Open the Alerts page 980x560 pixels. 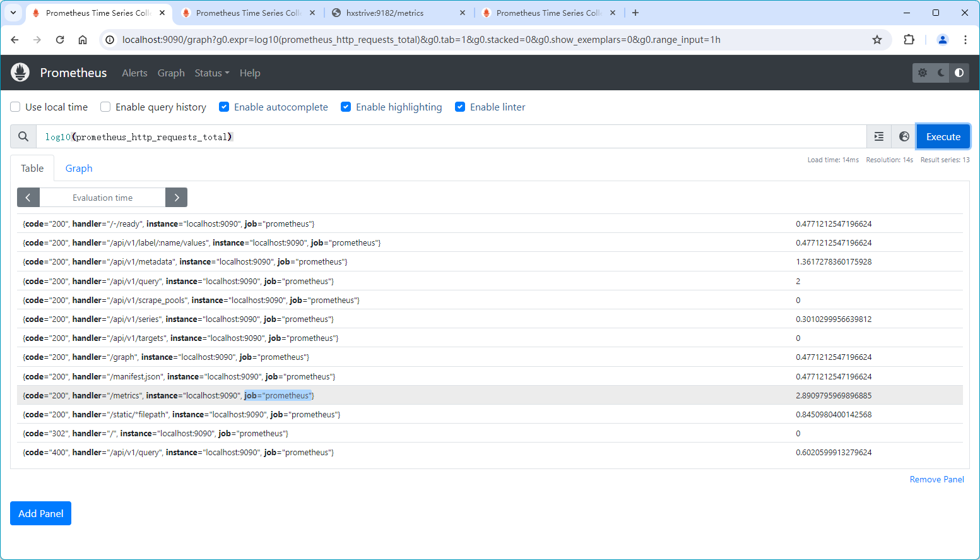click(x=134, y=73)
